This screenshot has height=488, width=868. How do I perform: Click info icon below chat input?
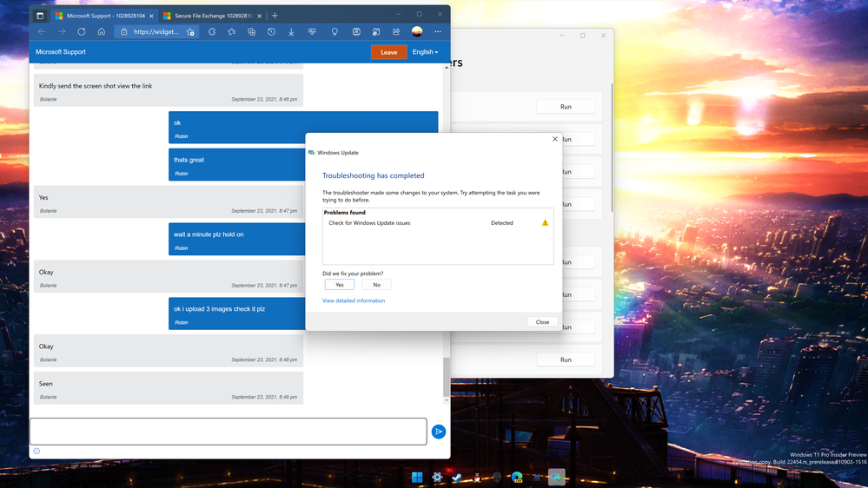coord(36,451)
